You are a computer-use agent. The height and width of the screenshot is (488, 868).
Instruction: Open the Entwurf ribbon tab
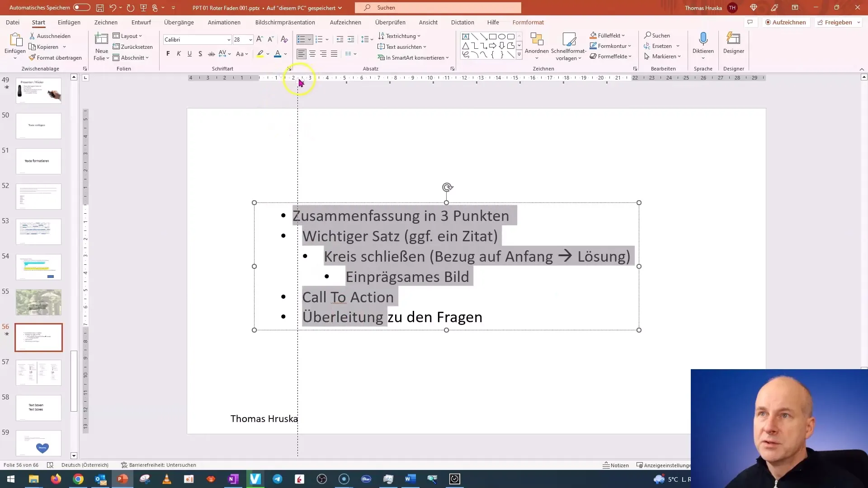click(141, 22)
